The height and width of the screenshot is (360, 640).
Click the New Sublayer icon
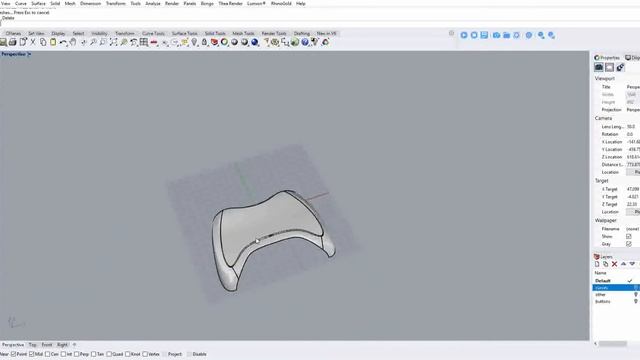(x=606, y=264)
